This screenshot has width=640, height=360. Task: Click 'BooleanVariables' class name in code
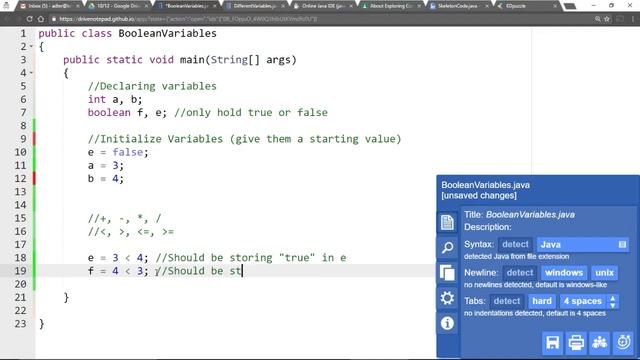(x=167, y=33)
